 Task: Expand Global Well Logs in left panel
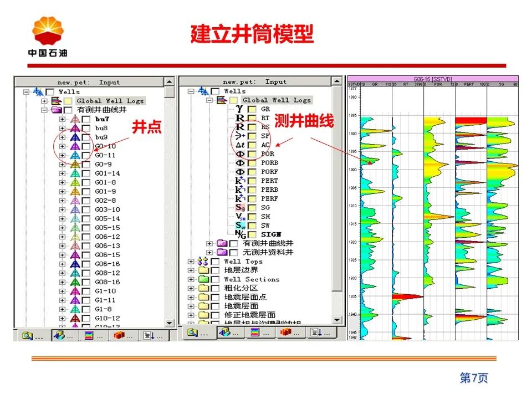(44, 101)
